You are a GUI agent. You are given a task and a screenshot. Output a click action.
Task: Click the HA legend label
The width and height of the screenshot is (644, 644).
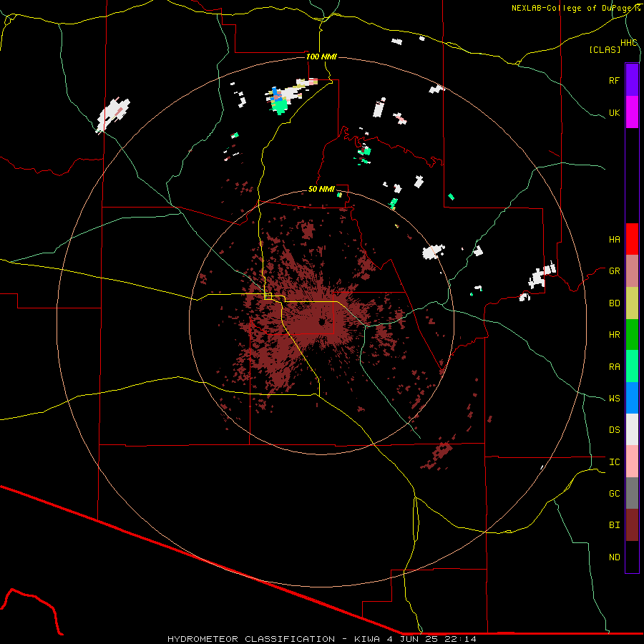pos(614,239)
